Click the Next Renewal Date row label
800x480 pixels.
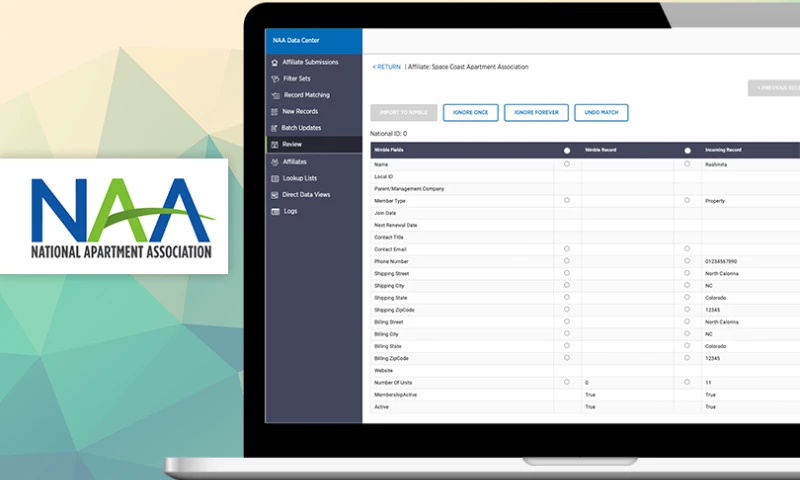[395, 225]
